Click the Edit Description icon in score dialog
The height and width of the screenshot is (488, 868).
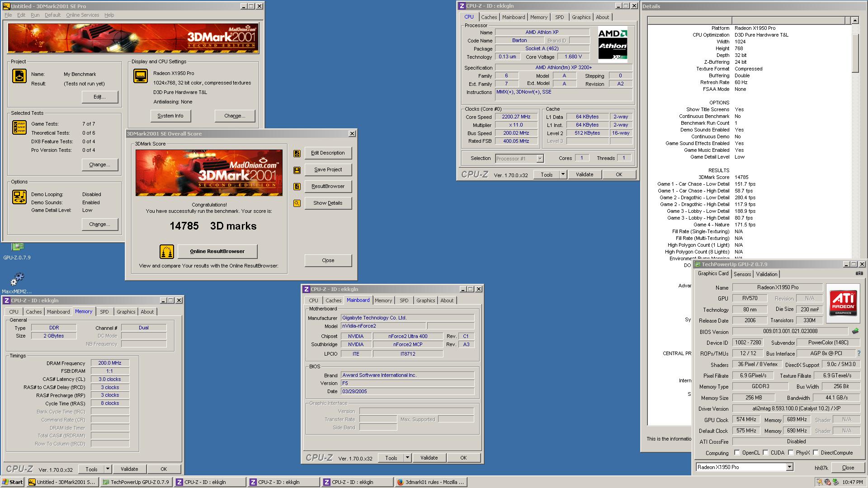[x=297, y=154]
